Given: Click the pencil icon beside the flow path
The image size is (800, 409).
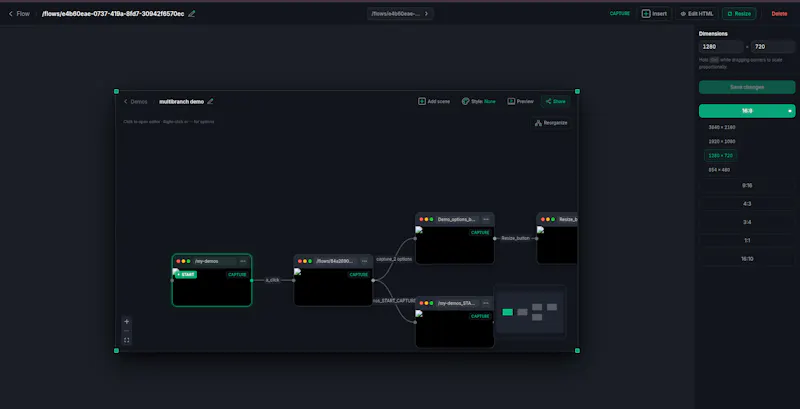Looking at the screenshot, I should (x=192, y=14).
